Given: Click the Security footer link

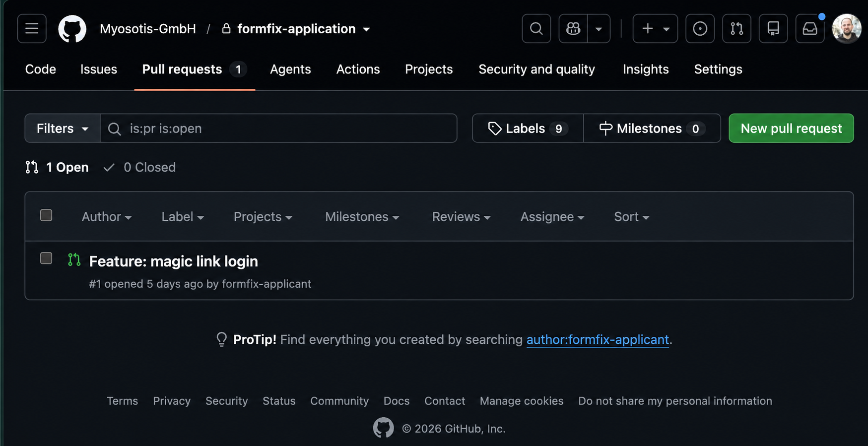Looking at the screenshot, I should point(227,401).
